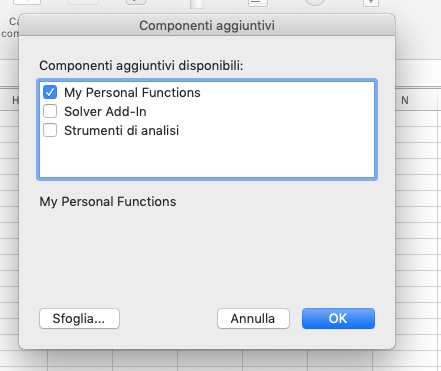441x371 pixels.
Task: Click the partially visible circular ribbon icon
Action: [x=315, y=3]
